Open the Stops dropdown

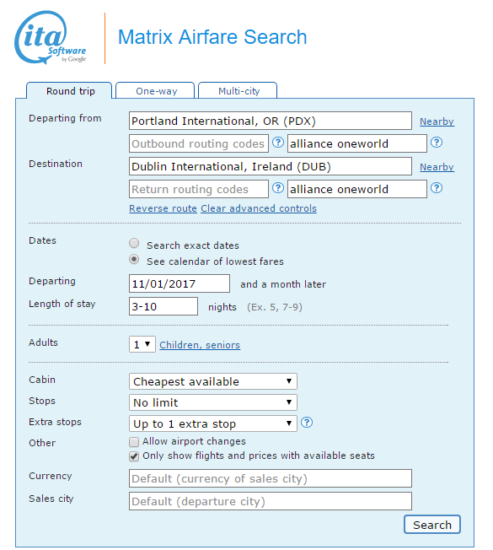point(213,403)
